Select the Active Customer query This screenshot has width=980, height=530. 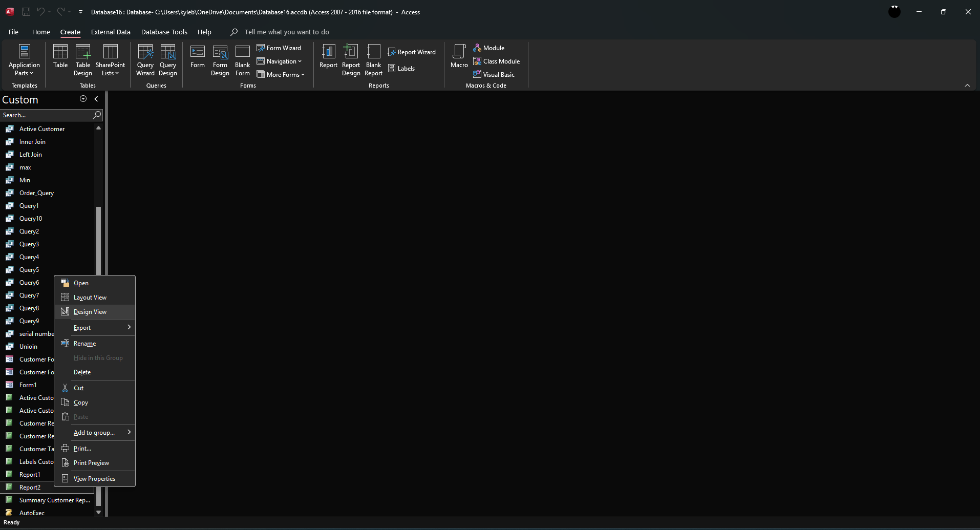pyautogui.click(x=47, y=129)
